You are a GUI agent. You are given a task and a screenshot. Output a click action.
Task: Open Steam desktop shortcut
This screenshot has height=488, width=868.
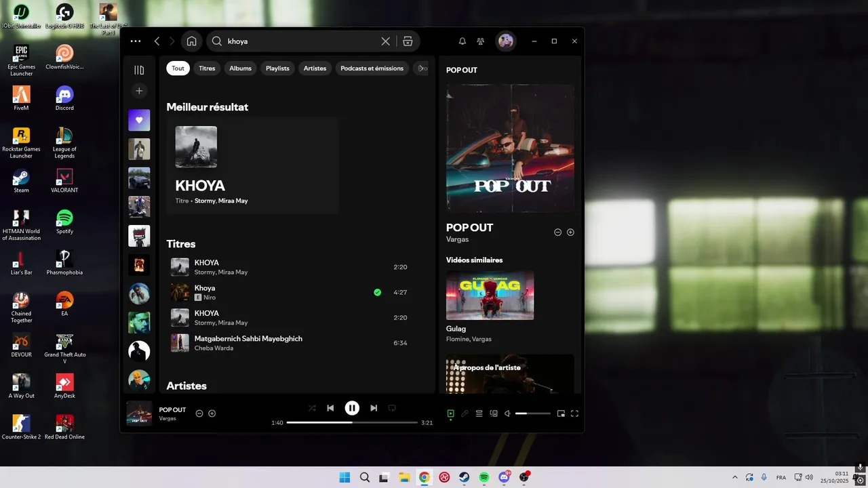point(21,180)
